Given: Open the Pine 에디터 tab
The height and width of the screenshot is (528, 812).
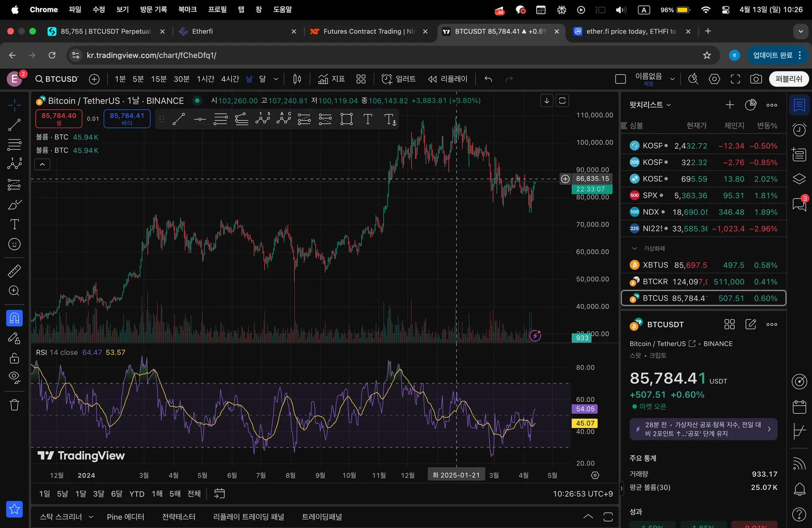Looking at the screenshot, I should point(125,517).
